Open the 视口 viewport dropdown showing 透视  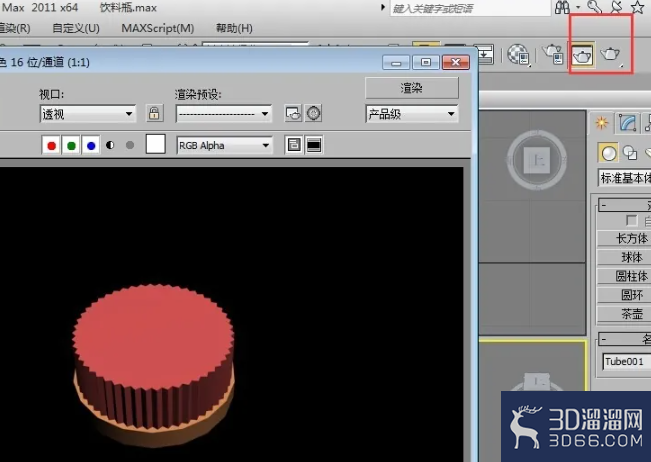point(88,113)
